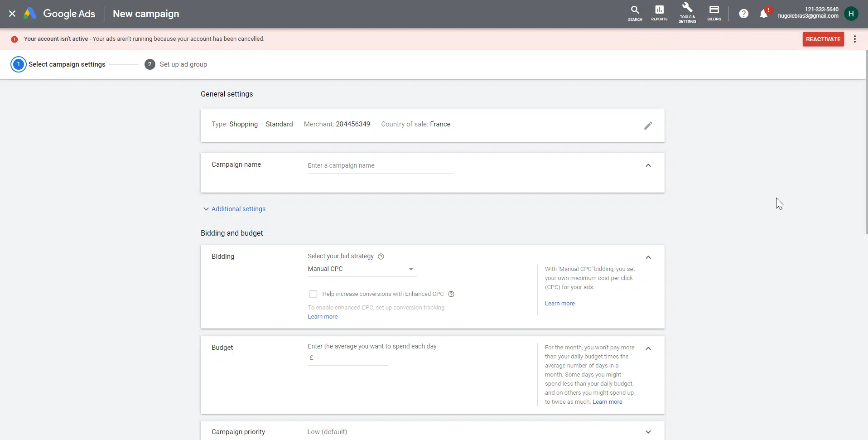Select the campaign settings step
The width and height of the screenshot is (868, 440).
pyautogui.click(x=58, y=64)
